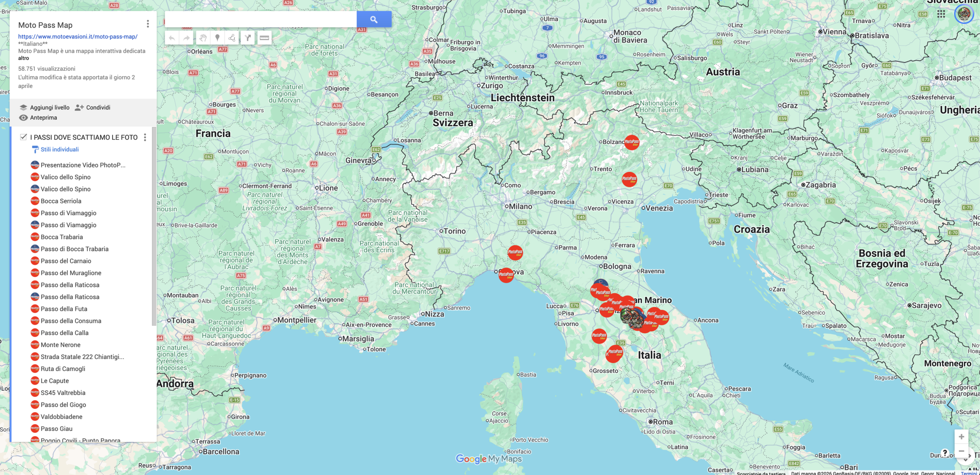
Task: Click the Aggiungi livello layers icon
Action: click(23, 108)
